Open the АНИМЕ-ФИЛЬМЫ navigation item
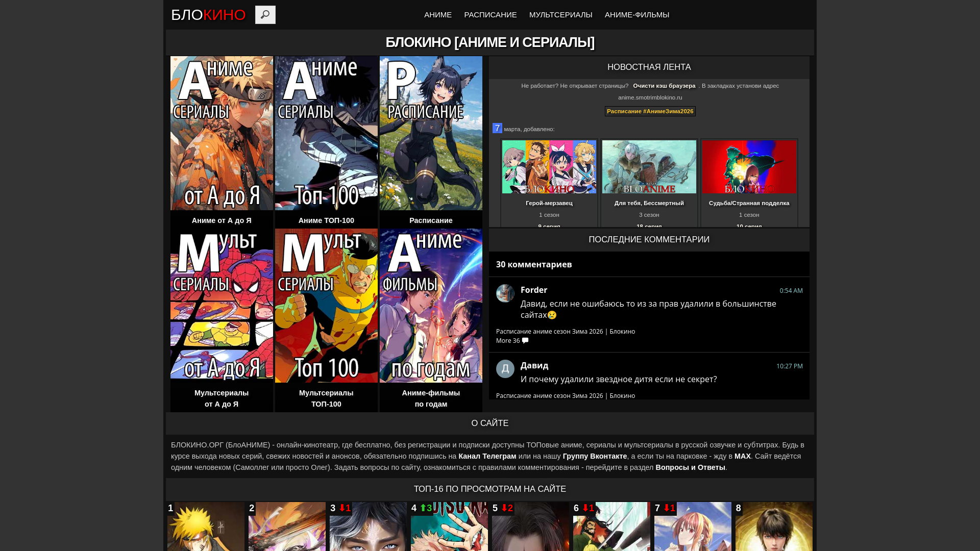 pos(636,15)
